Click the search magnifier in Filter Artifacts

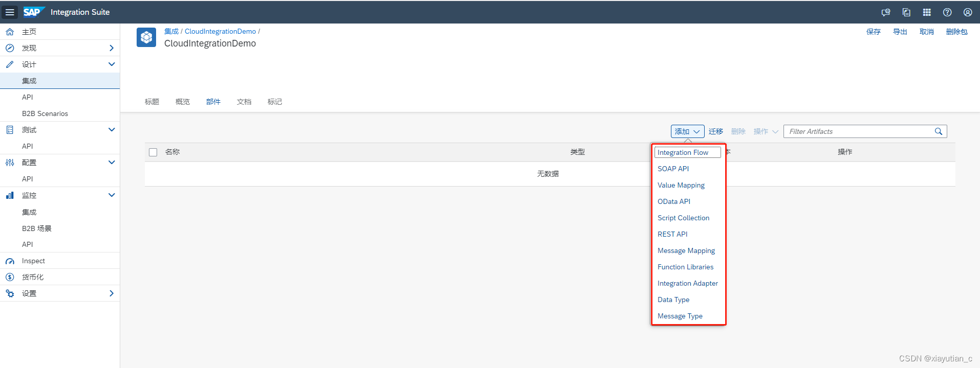939,131
